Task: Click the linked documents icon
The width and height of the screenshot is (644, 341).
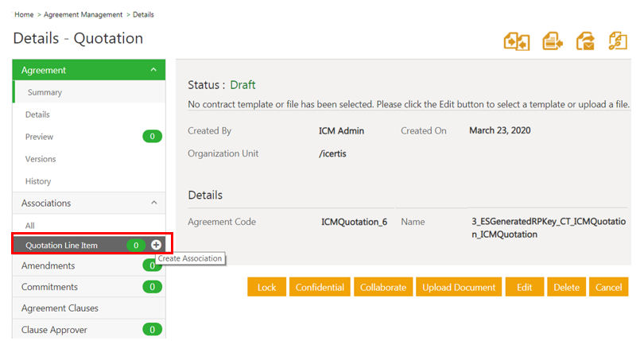Action: [618, 41]
